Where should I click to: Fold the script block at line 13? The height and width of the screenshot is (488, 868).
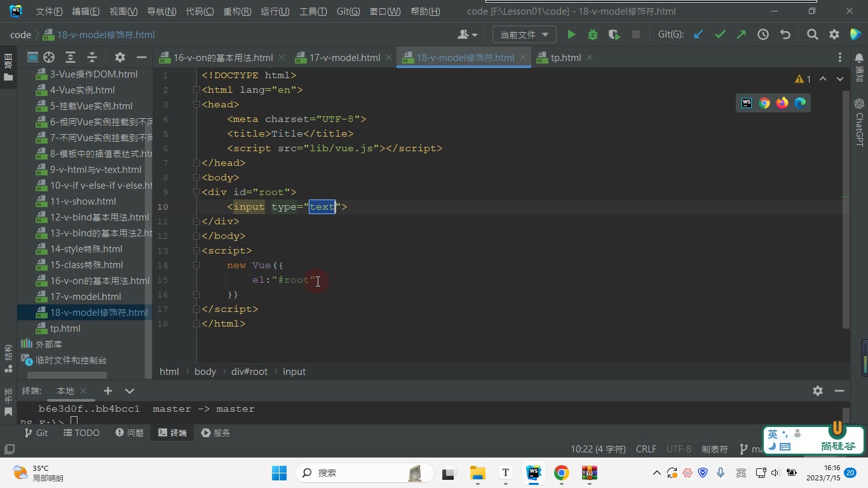(197, 251)
